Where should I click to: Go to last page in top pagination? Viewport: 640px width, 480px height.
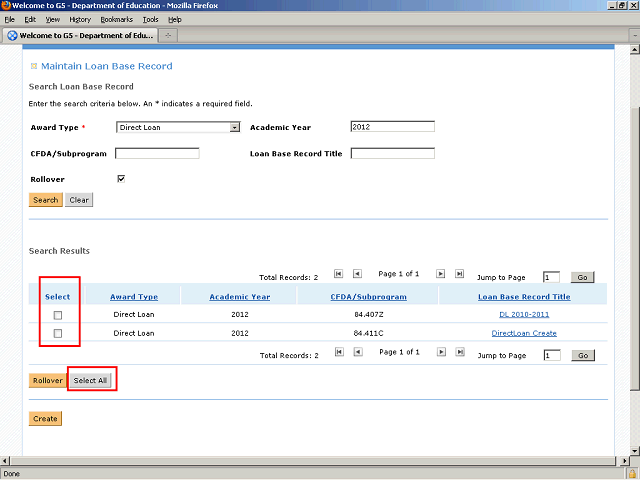pos(459,273)
